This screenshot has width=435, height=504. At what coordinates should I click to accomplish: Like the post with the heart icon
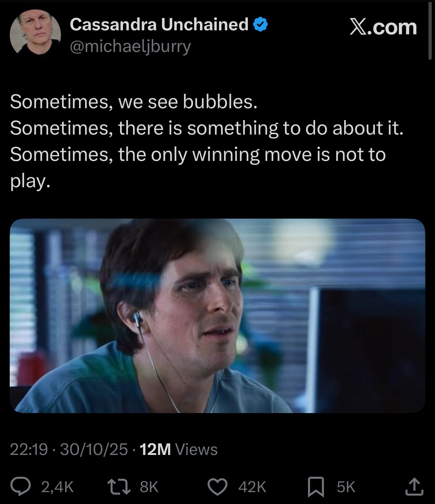(218, 487)
